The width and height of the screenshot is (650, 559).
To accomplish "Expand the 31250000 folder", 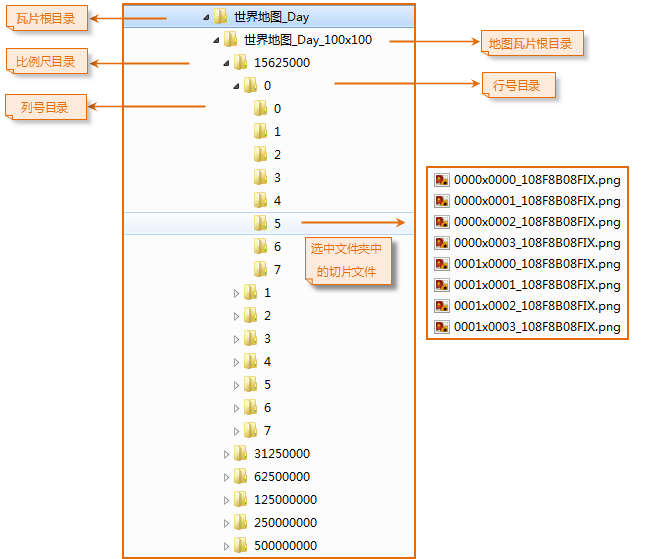I will coord(226,454).
